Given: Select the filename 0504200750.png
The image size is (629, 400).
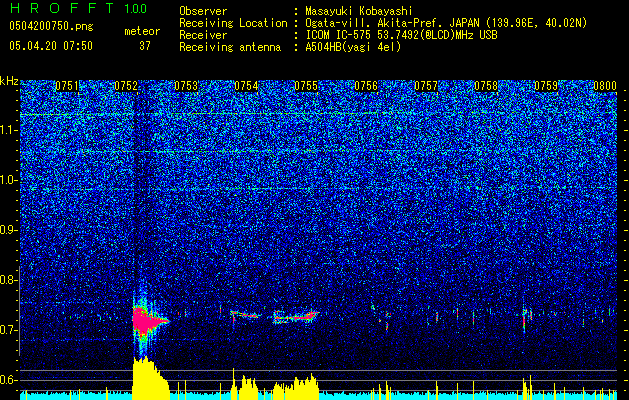Looking at the screenshot, I should pos(51,27).
